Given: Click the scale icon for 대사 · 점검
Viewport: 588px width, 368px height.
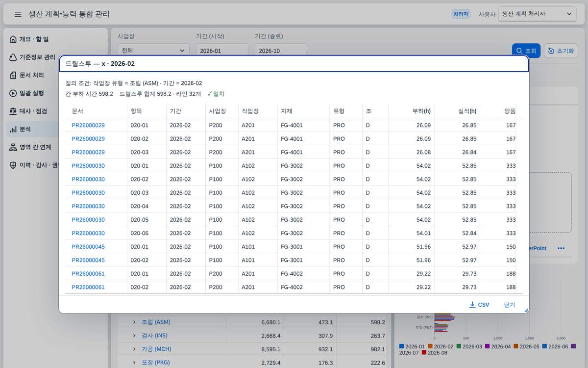Looking at the screenshot, I should 13,111.
